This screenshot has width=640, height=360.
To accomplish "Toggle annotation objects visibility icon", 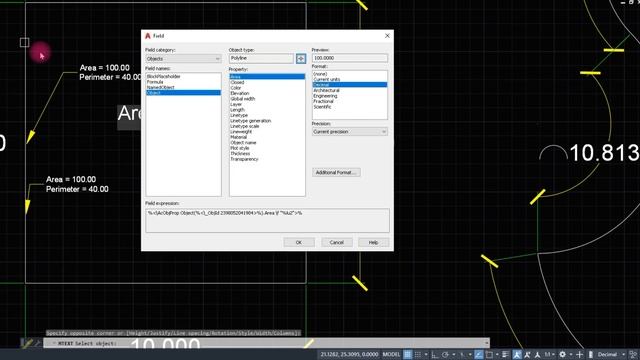I will pos(517,354).
